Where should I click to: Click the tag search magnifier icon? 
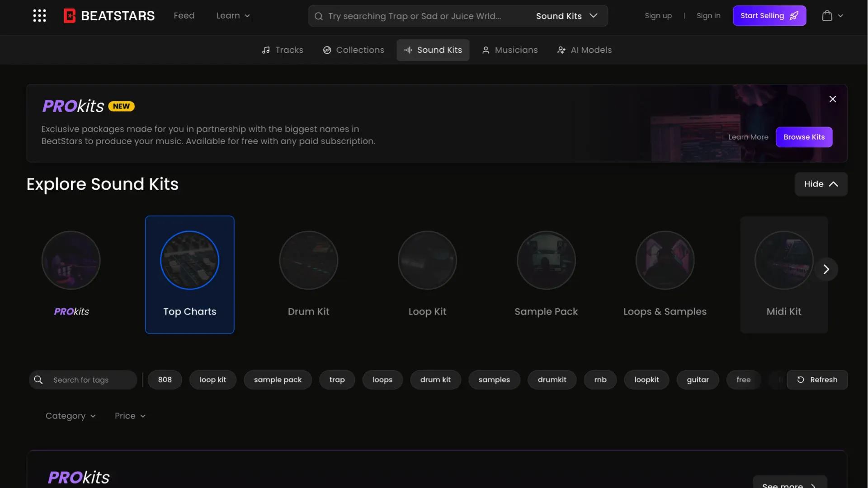click(38, 380)
